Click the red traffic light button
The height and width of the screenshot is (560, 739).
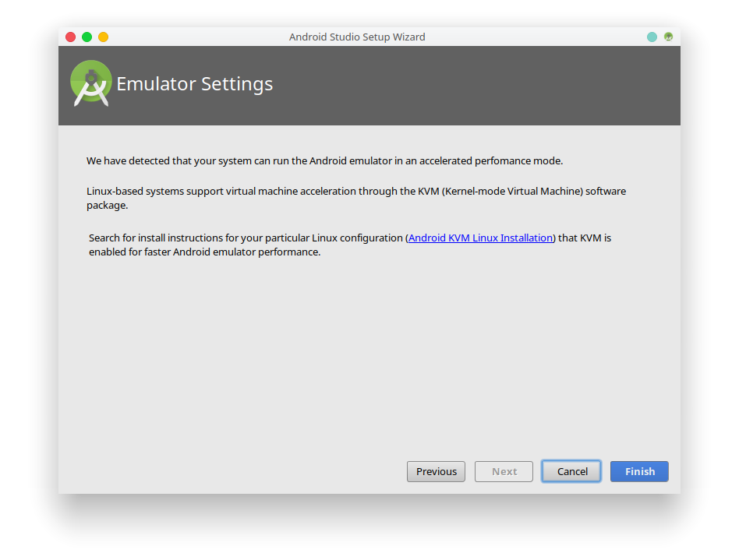coord(70,36)
